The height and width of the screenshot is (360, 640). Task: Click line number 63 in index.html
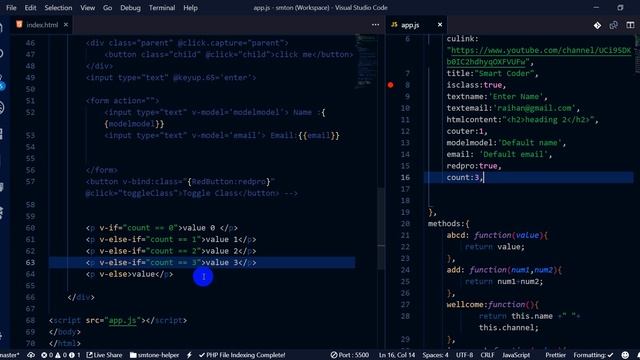30,262
